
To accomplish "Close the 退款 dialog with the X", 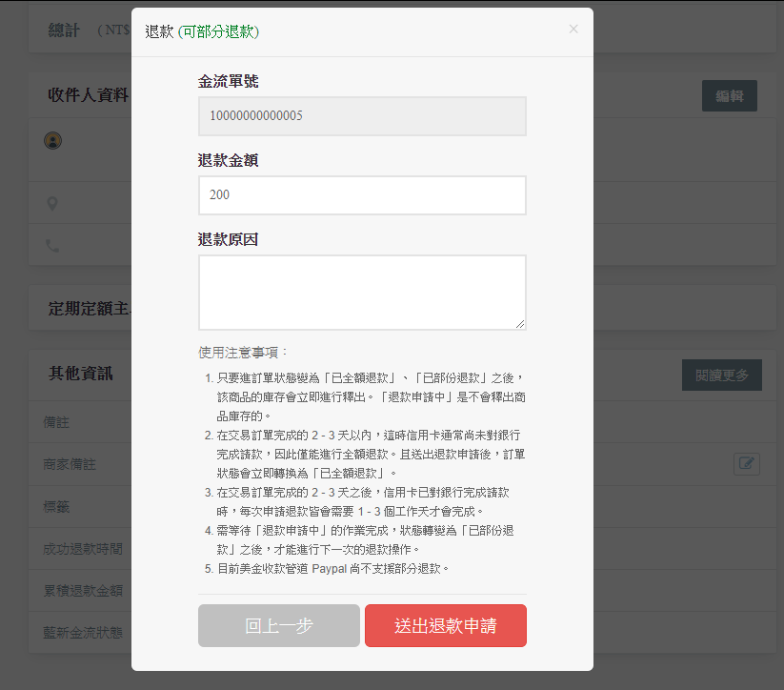I will [x=573, y=29].
